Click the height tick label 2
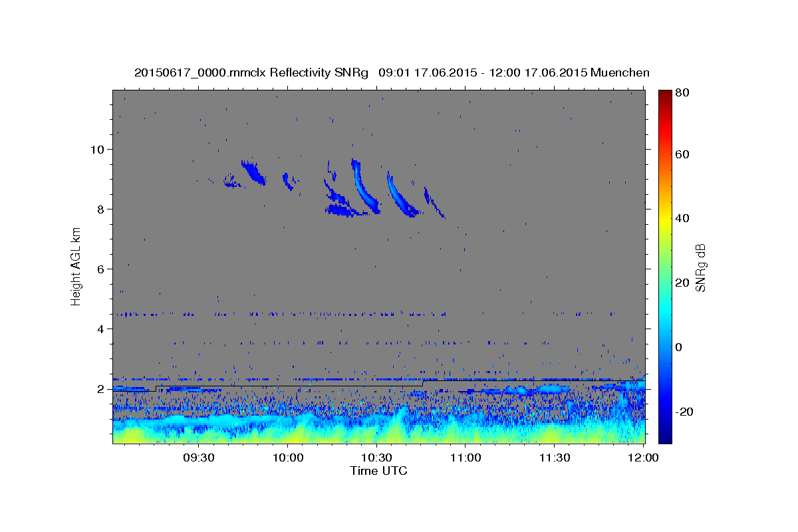Image resolution: width=798 pixels, height=532 pixels. 100,388
